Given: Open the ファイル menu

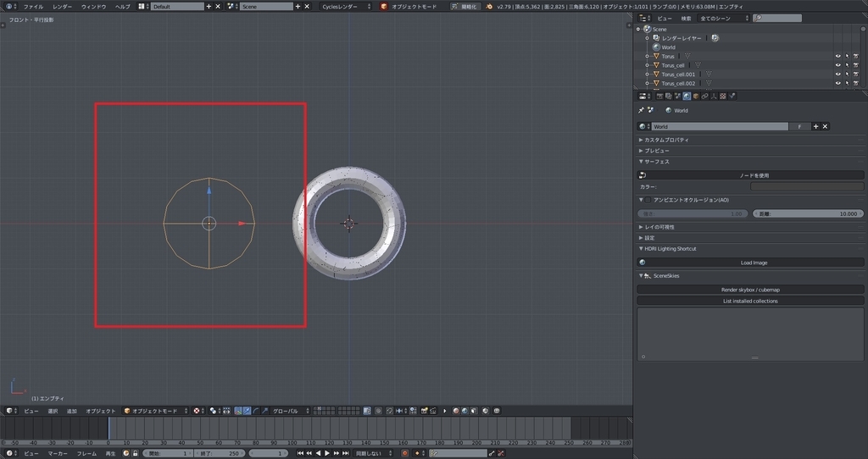Looking at the screenshot, I should point(33,6).
